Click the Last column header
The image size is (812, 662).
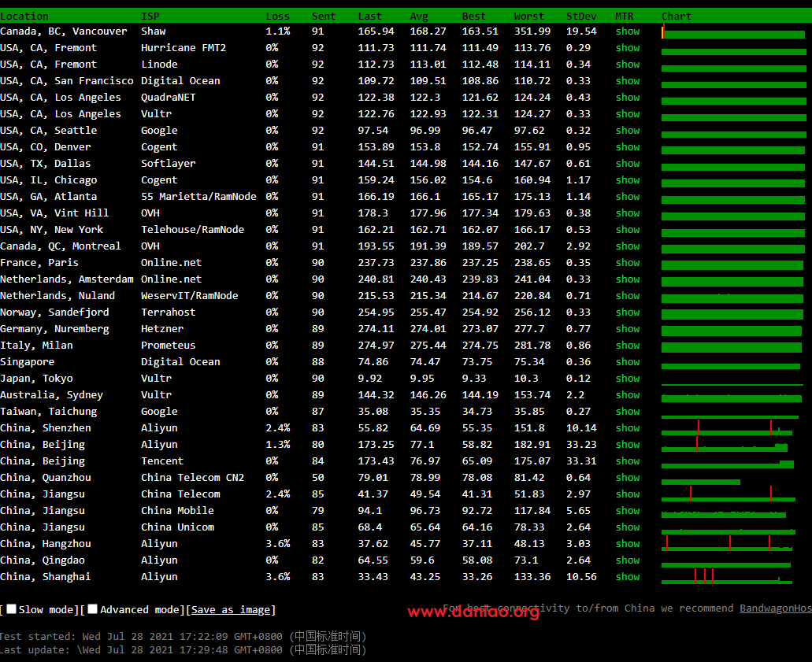pyautogui.click(x=369, y=16)
